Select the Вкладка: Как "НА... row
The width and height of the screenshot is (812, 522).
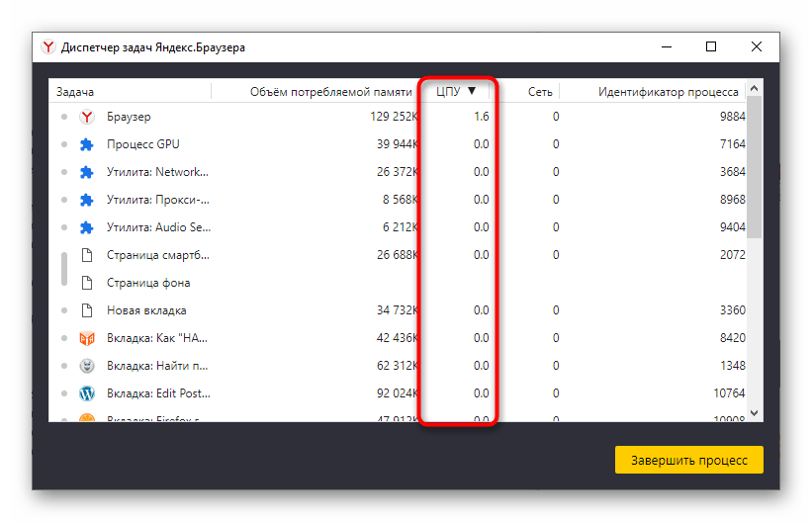[x=398, y=338]
